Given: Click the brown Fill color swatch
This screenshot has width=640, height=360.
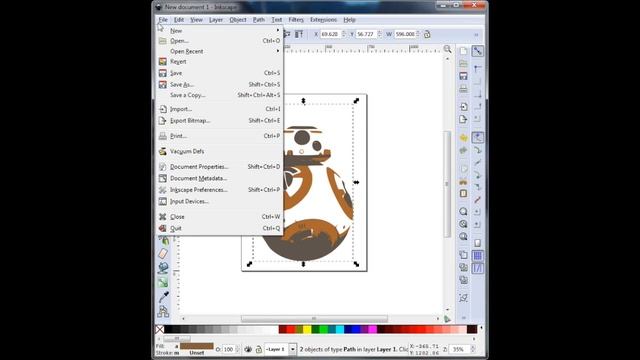Looking at the screenshot, I should pos(197,346).
